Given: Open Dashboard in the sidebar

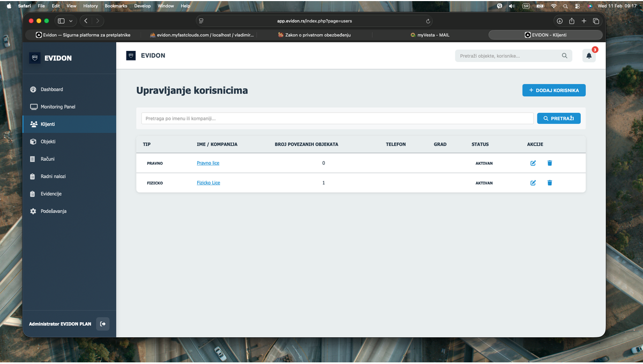Looking at the screenshot, I should [x=51, y=89].
